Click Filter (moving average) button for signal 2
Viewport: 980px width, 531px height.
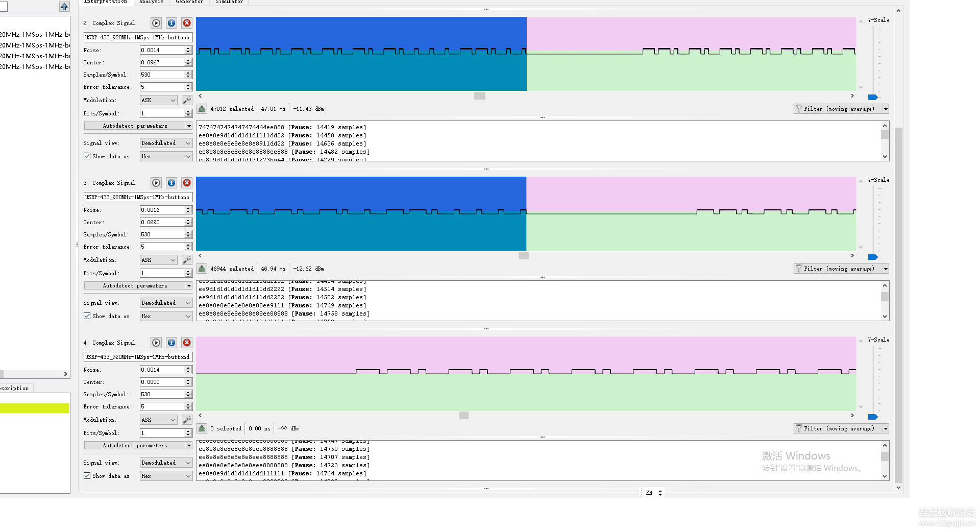coord(838,109)
